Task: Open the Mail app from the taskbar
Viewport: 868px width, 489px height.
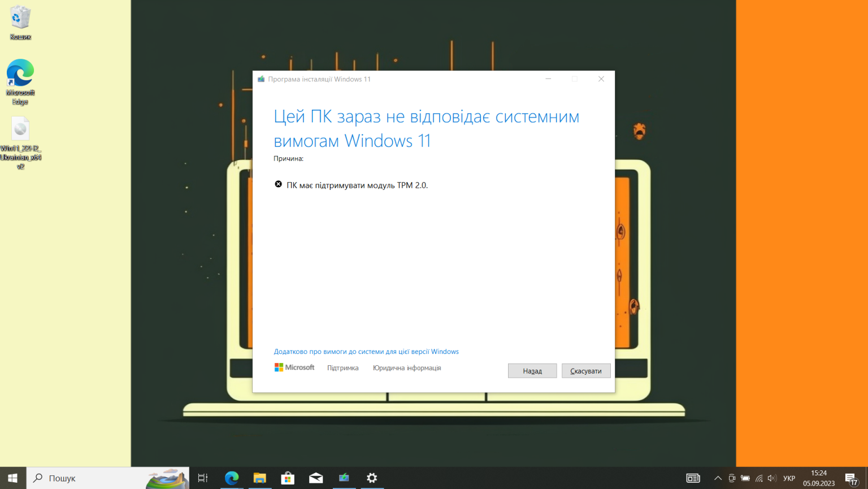Action: (315, 478)
